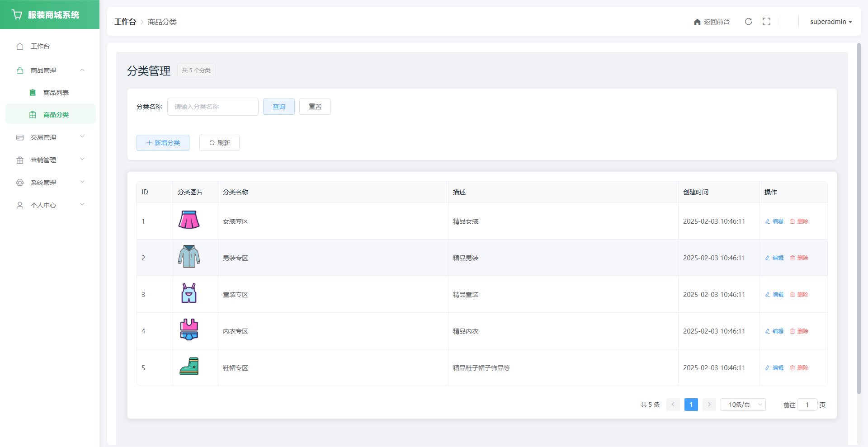The image size is (868, 447).
Task: Click the skirt image for 女装专区
Action: click(x=189, y=220)
